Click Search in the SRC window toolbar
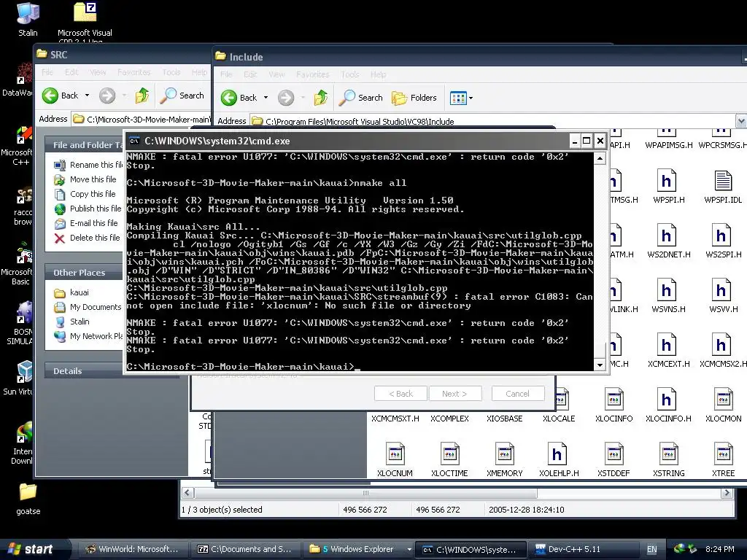Viewport: 747px width, 560px height. tap(182, 96)
